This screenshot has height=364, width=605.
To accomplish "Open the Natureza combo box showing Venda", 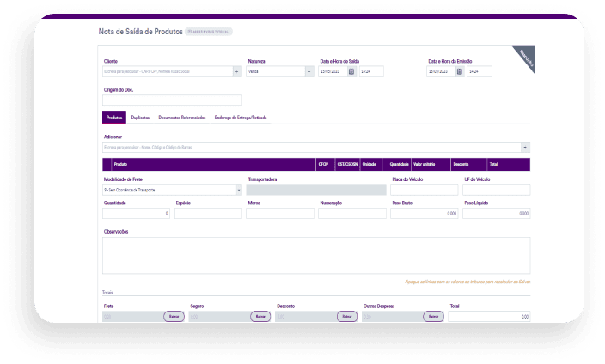I will coord(276,71).
